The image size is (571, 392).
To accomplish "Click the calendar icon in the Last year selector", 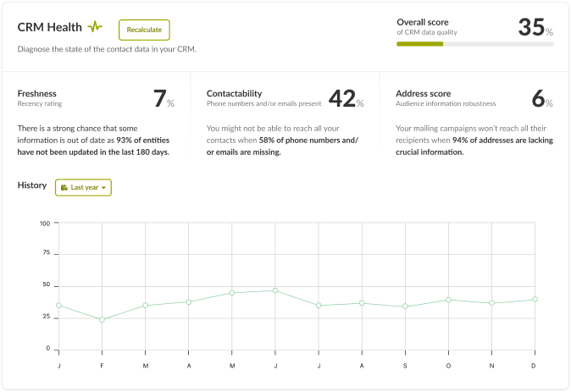I will tap(64, 187).
